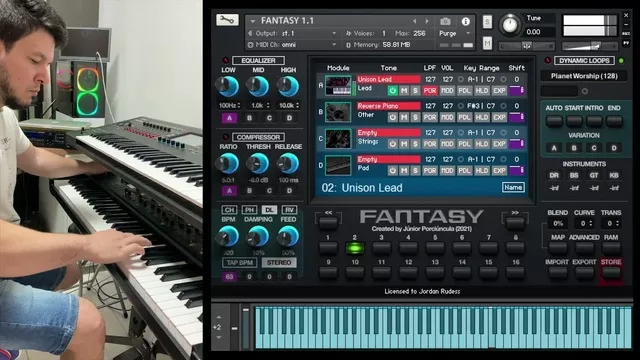
Task: Click purple menu icon on module A
Action: (516, 91)
